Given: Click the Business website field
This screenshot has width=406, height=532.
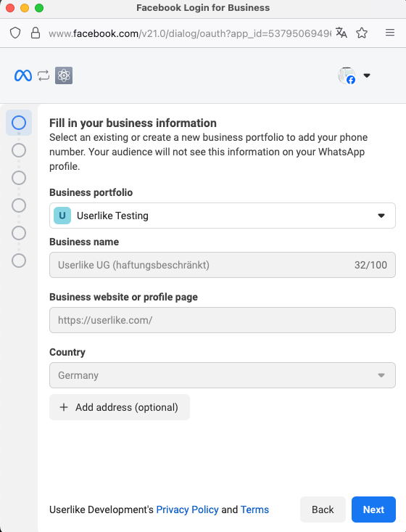Looking at the screenshot, I should click(x=223, y=320).
